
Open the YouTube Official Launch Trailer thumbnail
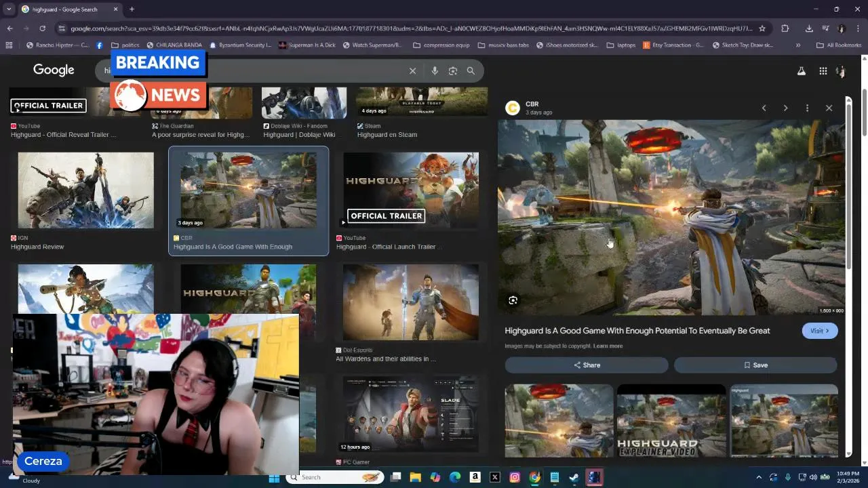(411, 190)
